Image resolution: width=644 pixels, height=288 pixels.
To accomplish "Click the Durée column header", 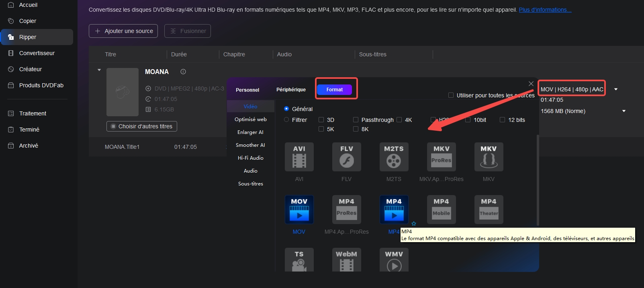I will pyautogui.click(x=179, y=54).
